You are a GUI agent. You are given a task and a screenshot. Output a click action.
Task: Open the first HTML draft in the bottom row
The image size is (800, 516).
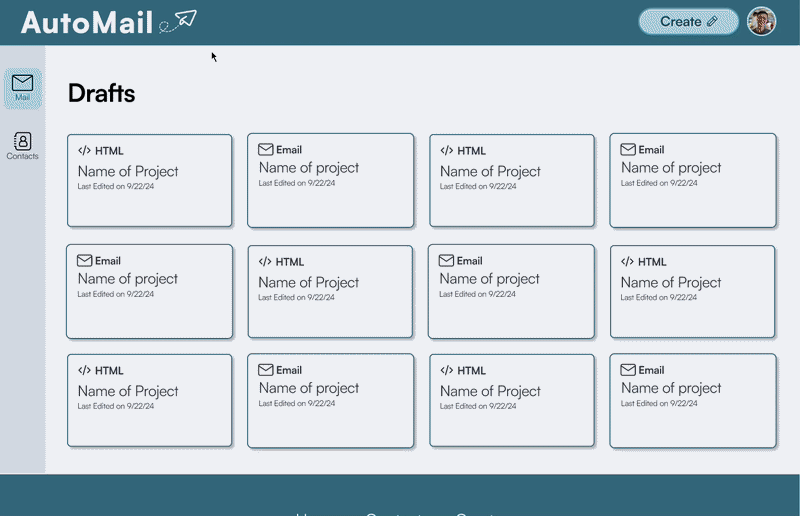tap(149, 401)
